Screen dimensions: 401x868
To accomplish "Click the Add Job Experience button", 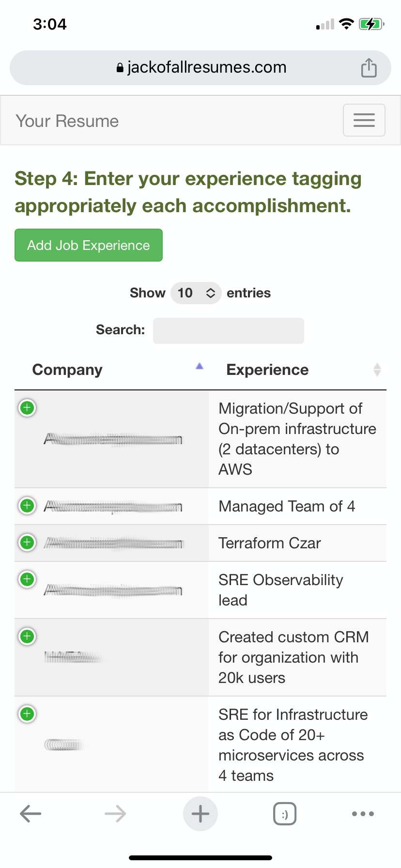I will [89, 245].
